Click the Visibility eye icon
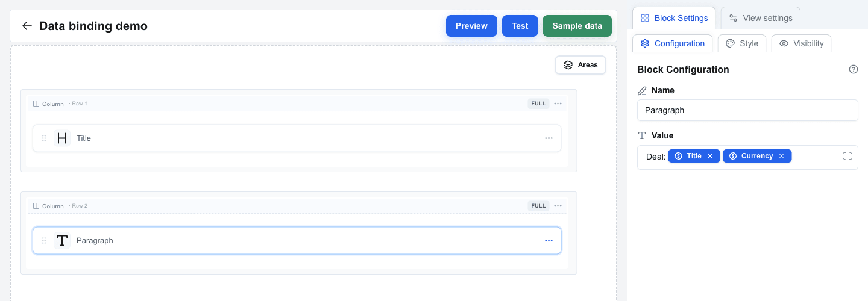 [784, 43]
